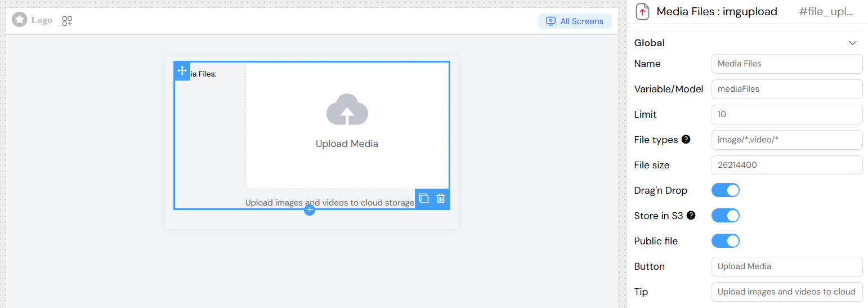Click the Variable/Model input field
The image size is (868, 308).
tap(787, 89)
